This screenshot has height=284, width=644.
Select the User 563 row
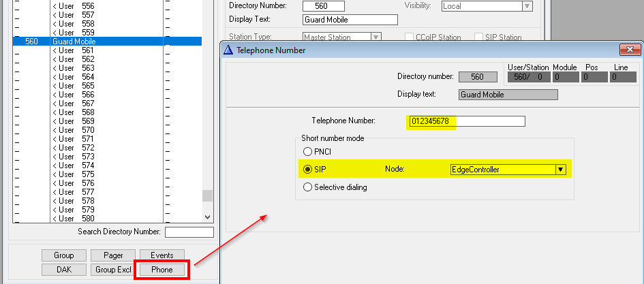pyautogui.click(x=107, y=68)
